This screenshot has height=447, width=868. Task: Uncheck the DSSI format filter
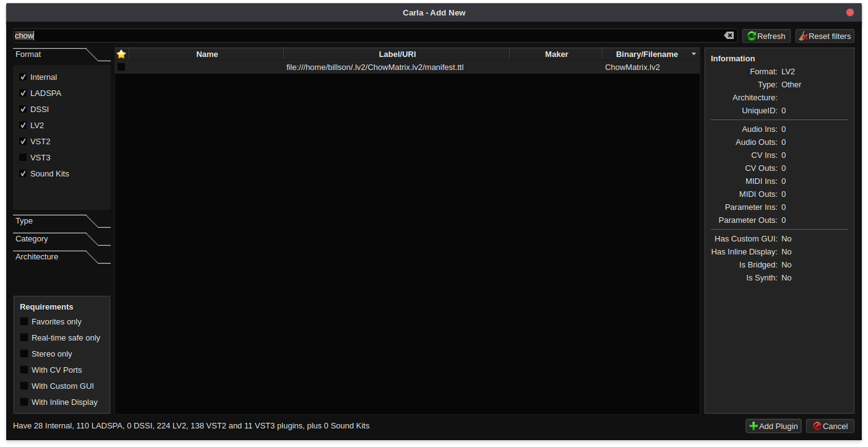click(23, 110)
